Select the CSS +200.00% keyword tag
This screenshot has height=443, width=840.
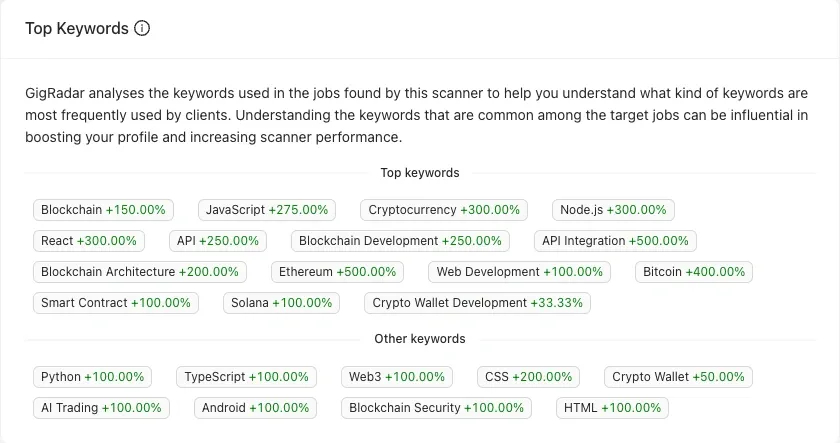pyautogui.click(x=528, y=377)
